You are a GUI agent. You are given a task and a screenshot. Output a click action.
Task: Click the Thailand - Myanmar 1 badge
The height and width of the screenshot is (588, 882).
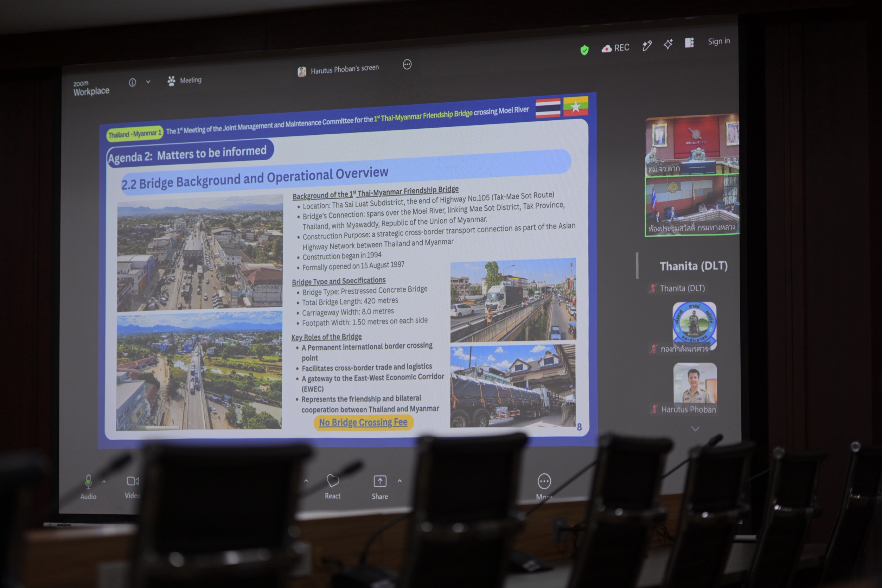tap(135, 134)
